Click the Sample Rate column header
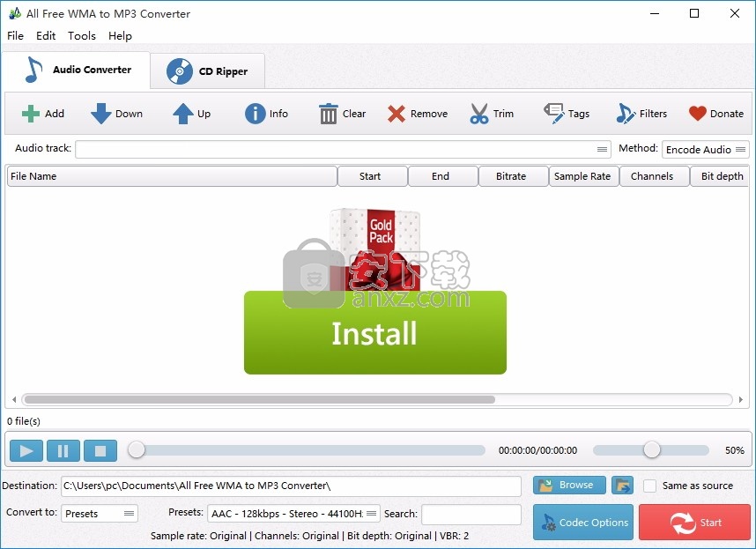Image resolution: width=756 pixels, height=549 pixels. (583, 176)
